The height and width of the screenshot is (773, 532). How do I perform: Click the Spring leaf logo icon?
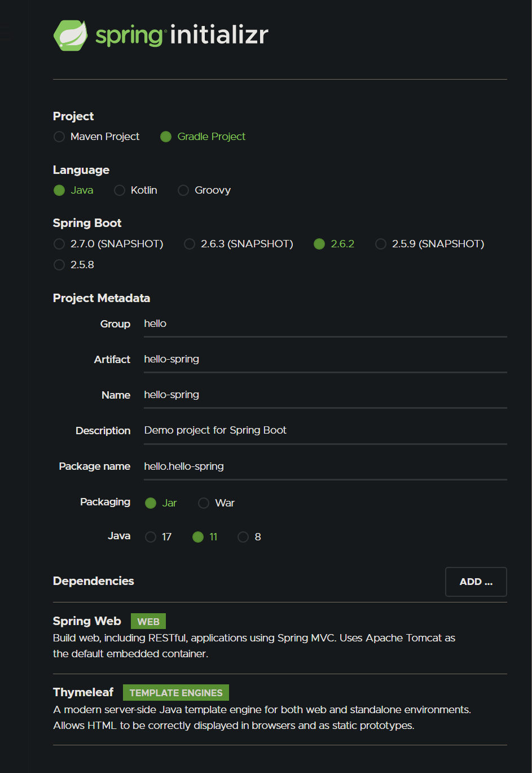(x=71, y=35)
